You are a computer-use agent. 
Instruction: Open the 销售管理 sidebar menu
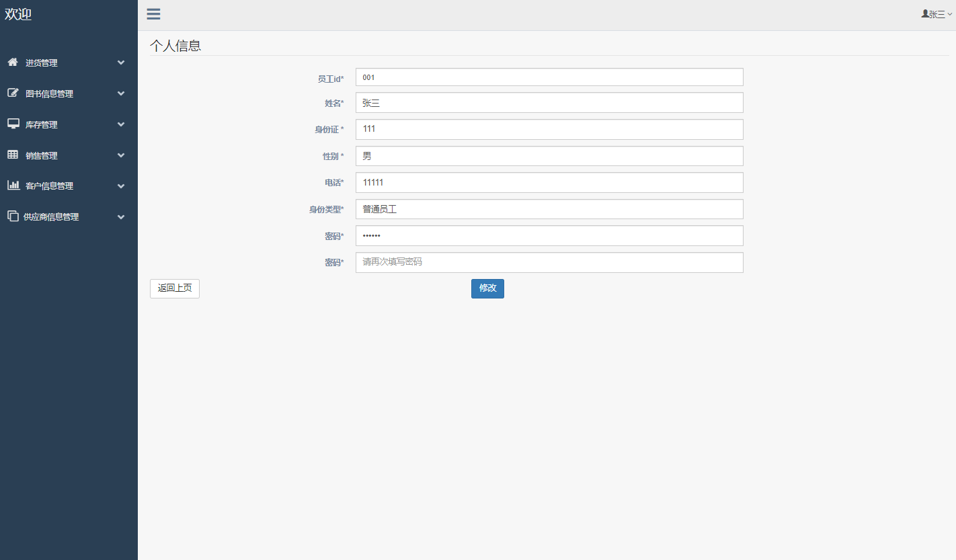[69, 155]
